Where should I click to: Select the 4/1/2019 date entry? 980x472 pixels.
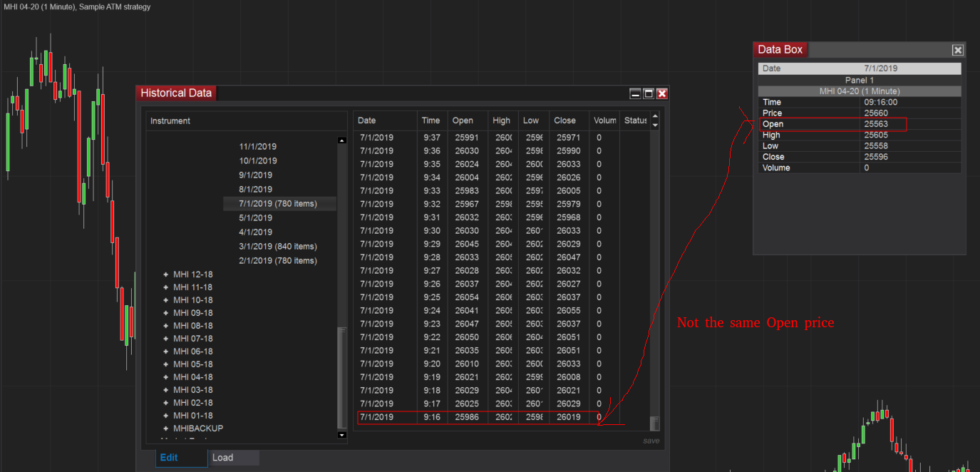click(x=255, y=232)
